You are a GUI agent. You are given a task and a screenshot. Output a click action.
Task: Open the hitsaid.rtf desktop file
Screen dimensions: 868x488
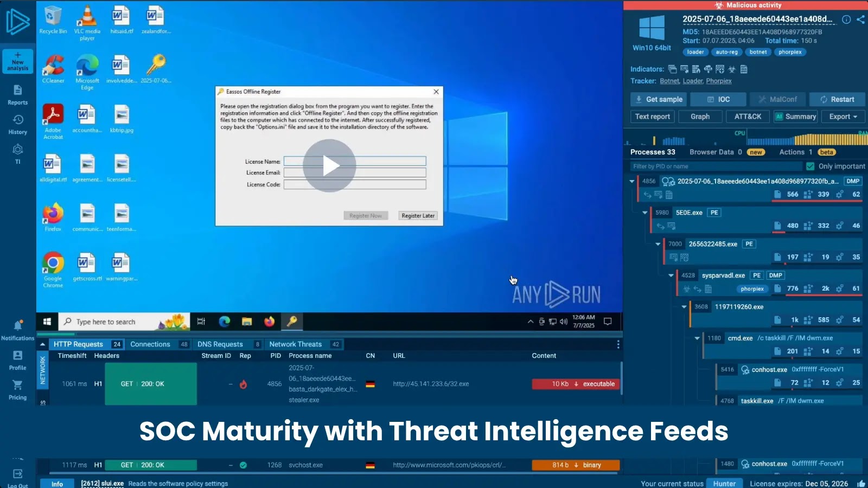[x=122, y=20]
